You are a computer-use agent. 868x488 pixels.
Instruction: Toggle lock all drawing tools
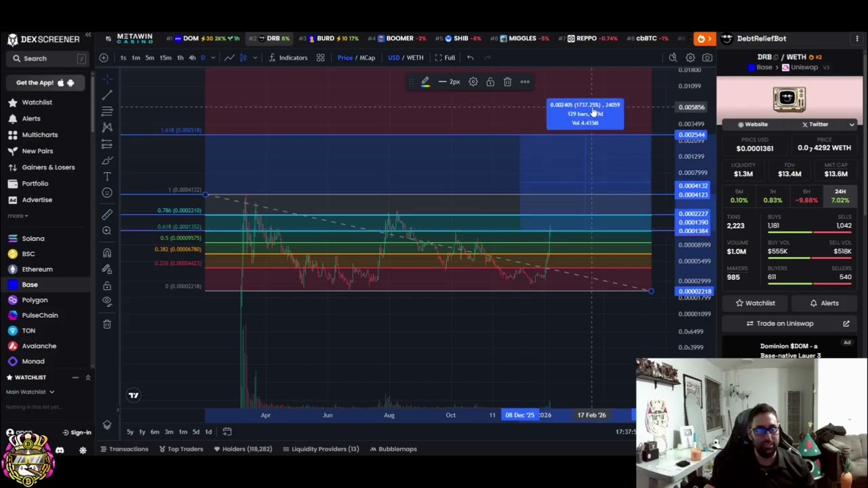(x=107, y=285)
